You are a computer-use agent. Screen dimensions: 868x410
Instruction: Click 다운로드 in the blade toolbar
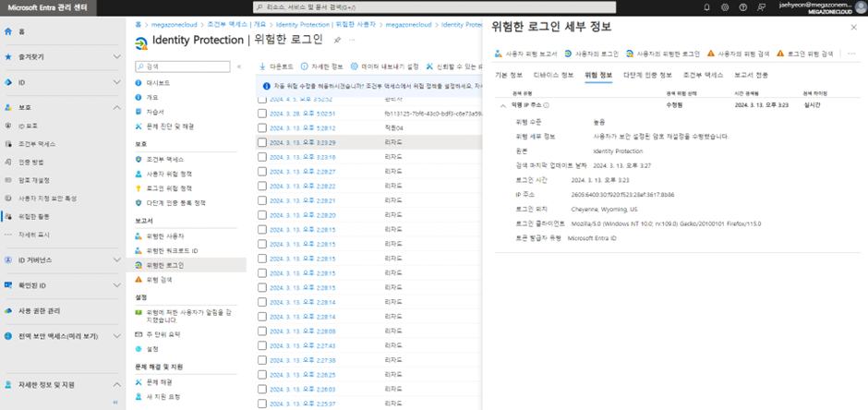tap(277, 66)
